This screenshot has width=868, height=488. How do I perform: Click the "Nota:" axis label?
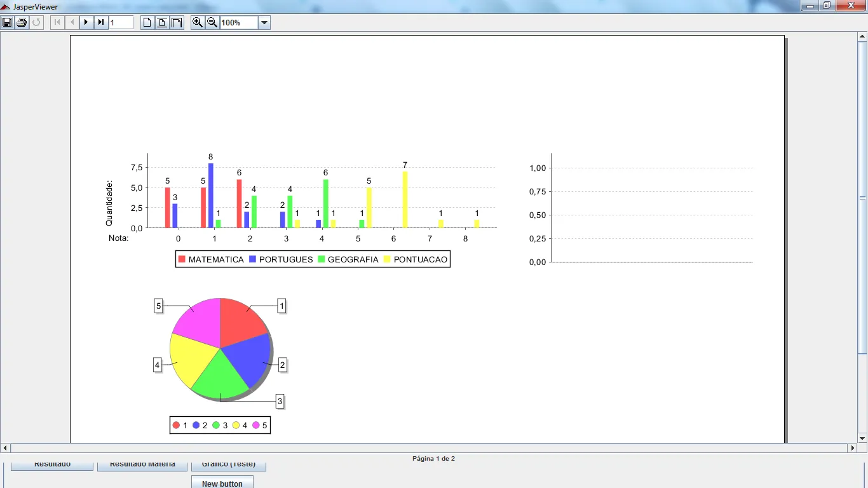[x=119, y=238]
